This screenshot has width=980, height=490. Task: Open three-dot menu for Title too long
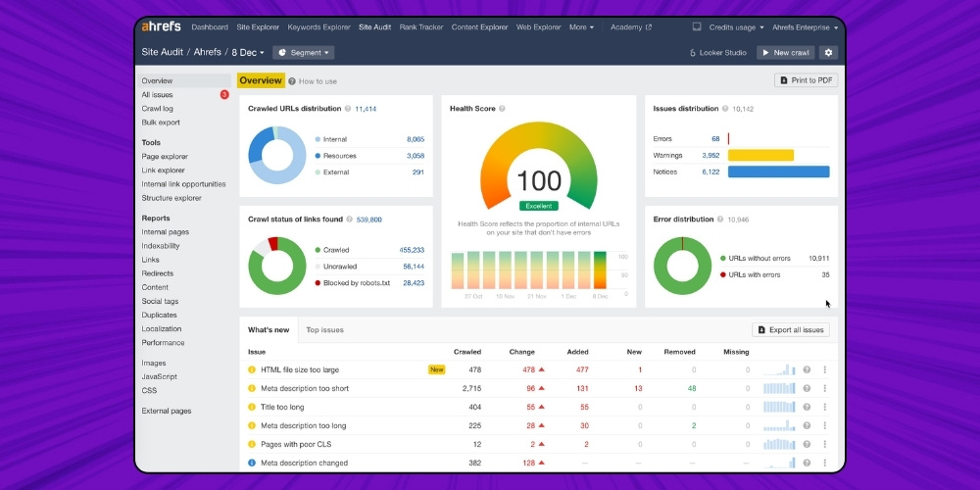click(824, 407)
